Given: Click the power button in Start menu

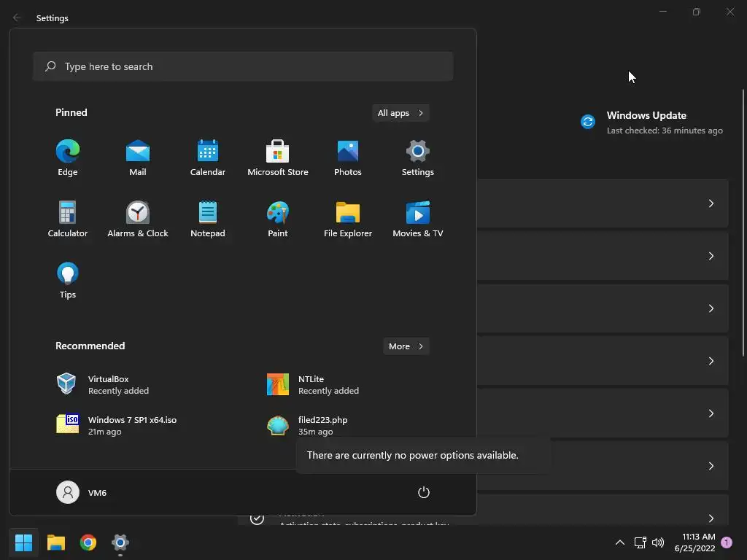Looking at the screenshot, I should pyautogui.click(x=424, y=492).
